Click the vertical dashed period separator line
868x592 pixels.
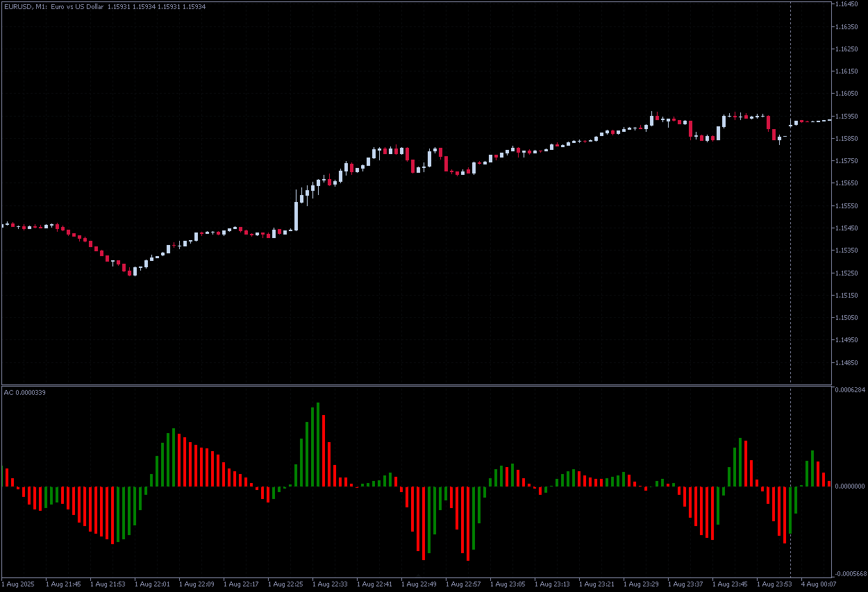[x=790, y=208]
